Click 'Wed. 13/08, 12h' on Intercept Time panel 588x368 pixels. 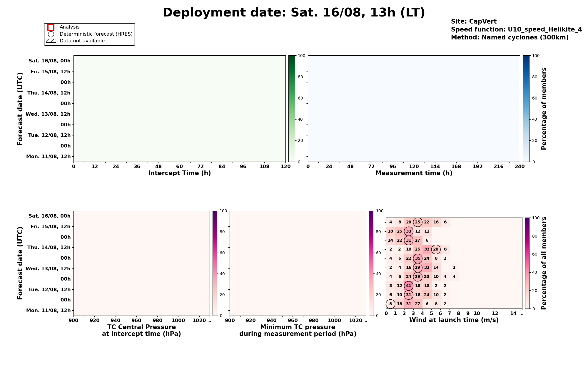pyautogui.click(x=48, y=114)
